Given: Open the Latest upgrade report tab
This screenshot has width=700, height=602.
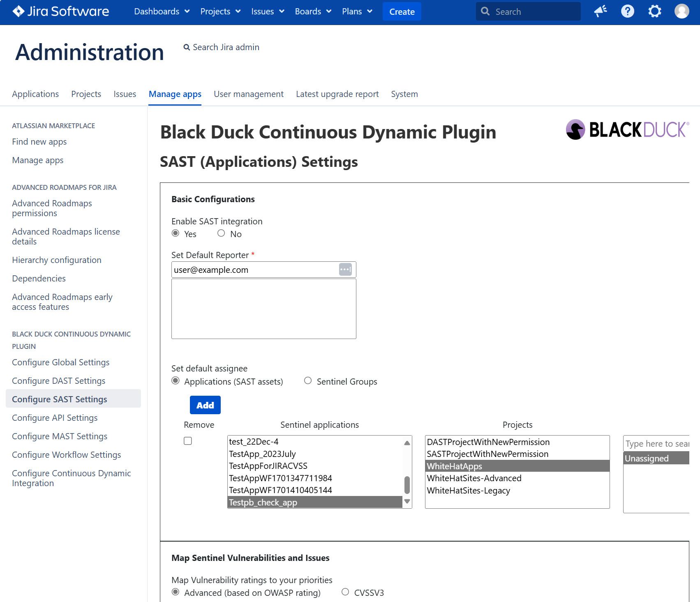Looking at the screenshot, I should (337, 94).
